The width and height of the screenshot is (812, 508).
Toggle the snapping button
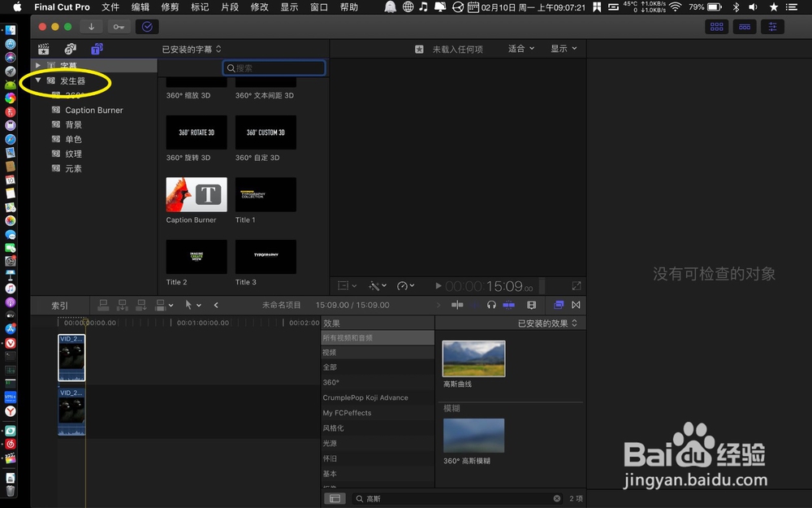tap(508, 305)
